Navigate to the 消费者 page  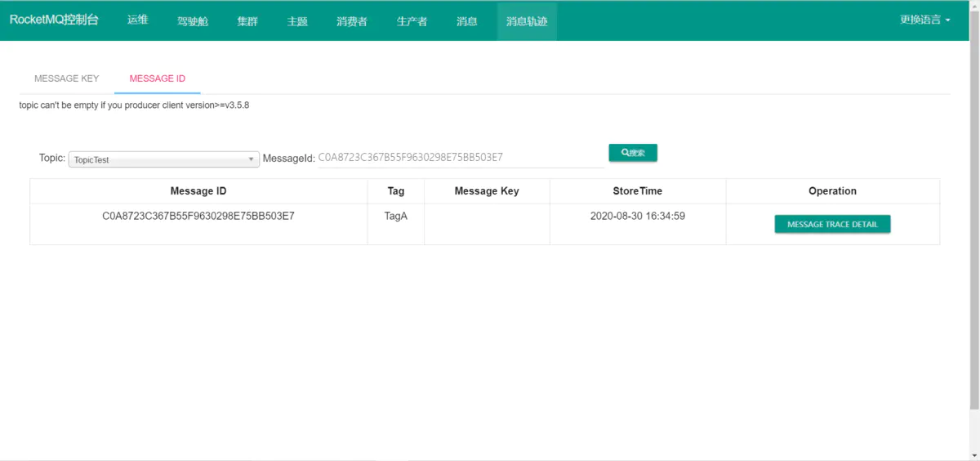coord(352,20)
